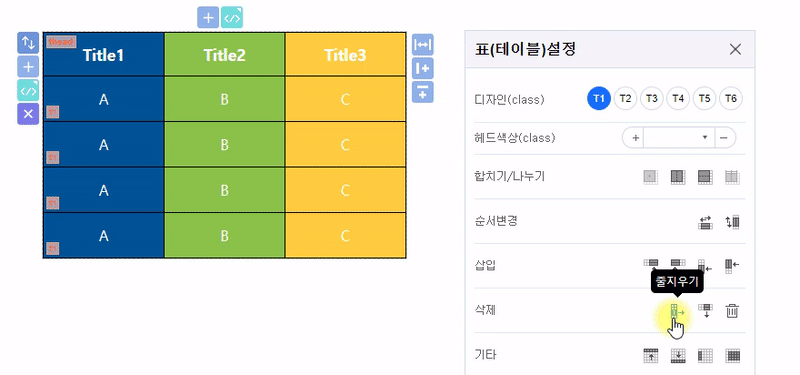Screen dimensions: 800x375
Task: Click the first merge cells icon in 합치기/나누기
Action: click(x=650, y=177)
